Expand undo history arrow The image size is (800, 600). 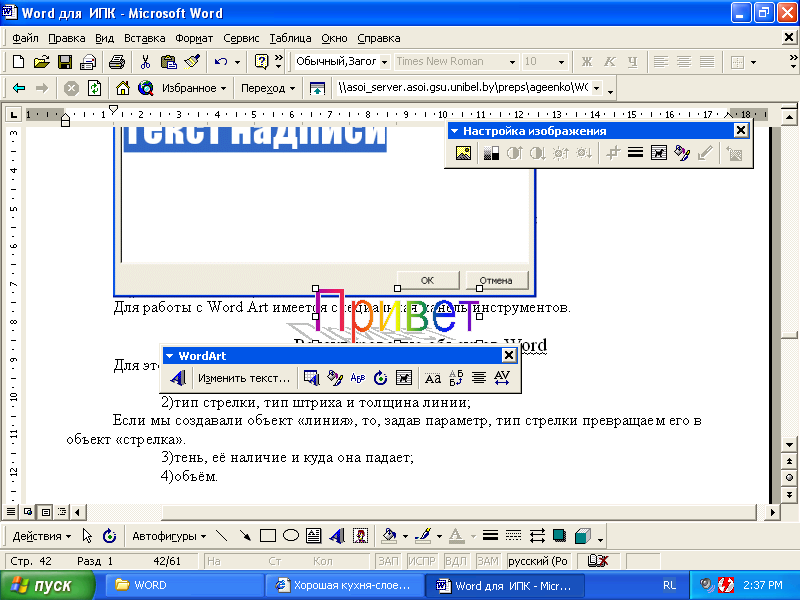click(x=237, y=62)
